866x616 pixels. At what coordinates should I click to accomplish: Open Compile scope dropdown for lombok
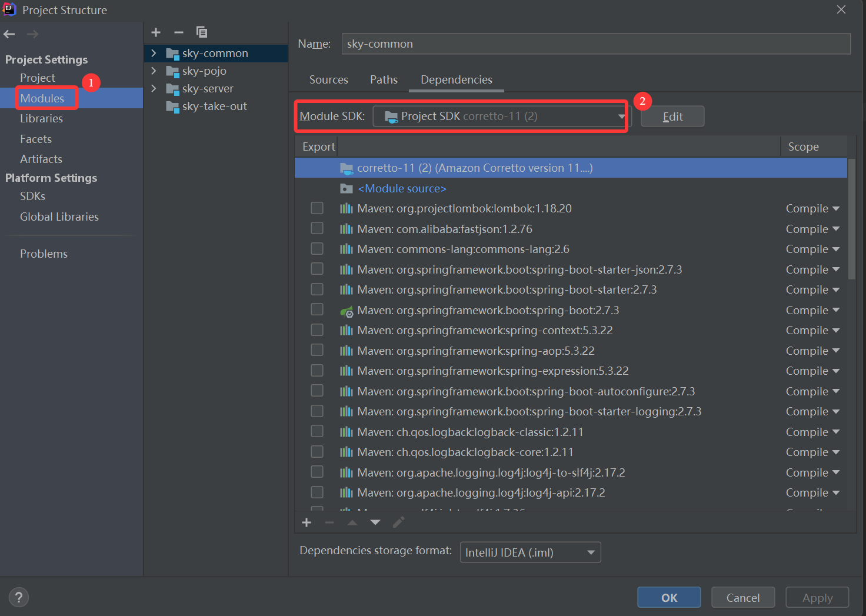(x=812, y=209)
